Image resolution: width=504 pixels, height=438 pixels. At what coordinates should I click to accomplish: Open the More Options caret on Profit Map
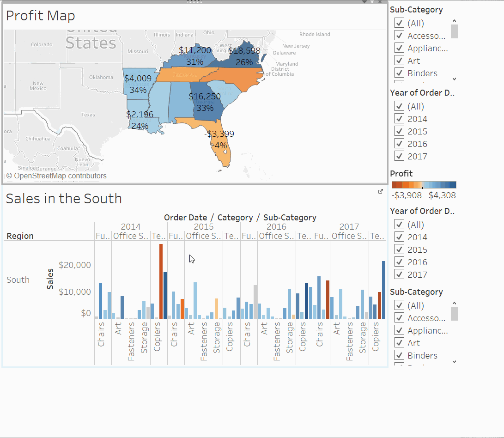tap(364, 2)
